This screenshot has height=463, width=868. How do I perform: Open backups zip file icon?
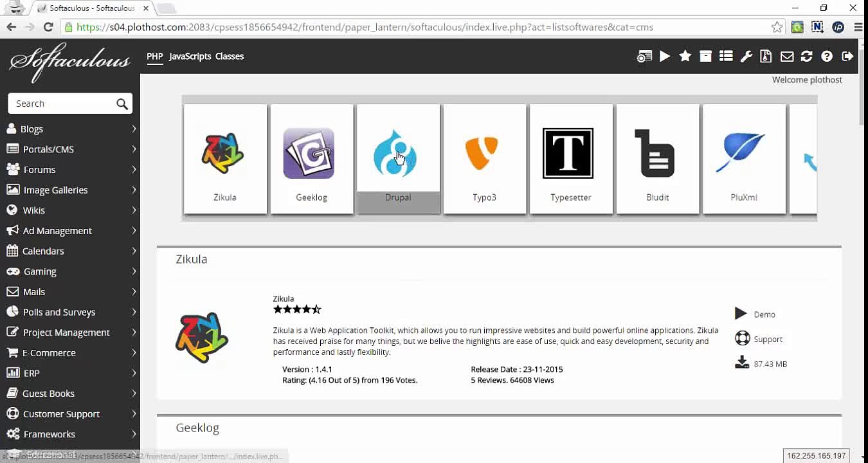pyautogui.click(x=766, y=57)
